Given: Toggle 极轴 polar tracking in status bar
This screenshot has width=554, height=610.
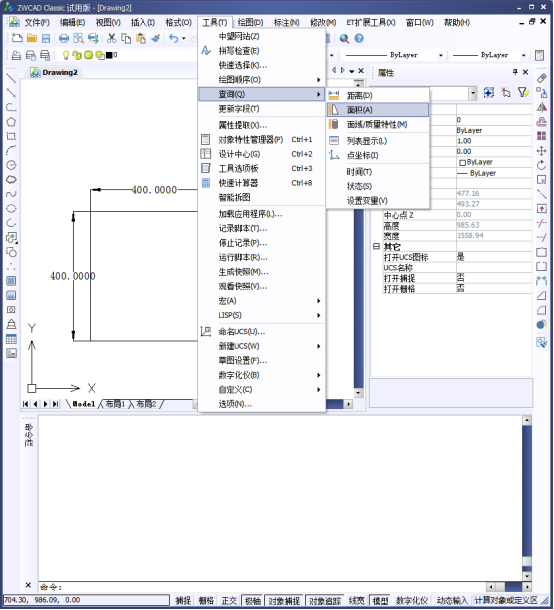Looking at the screenshot, I should pyautogui.click(x=252, y=601).
